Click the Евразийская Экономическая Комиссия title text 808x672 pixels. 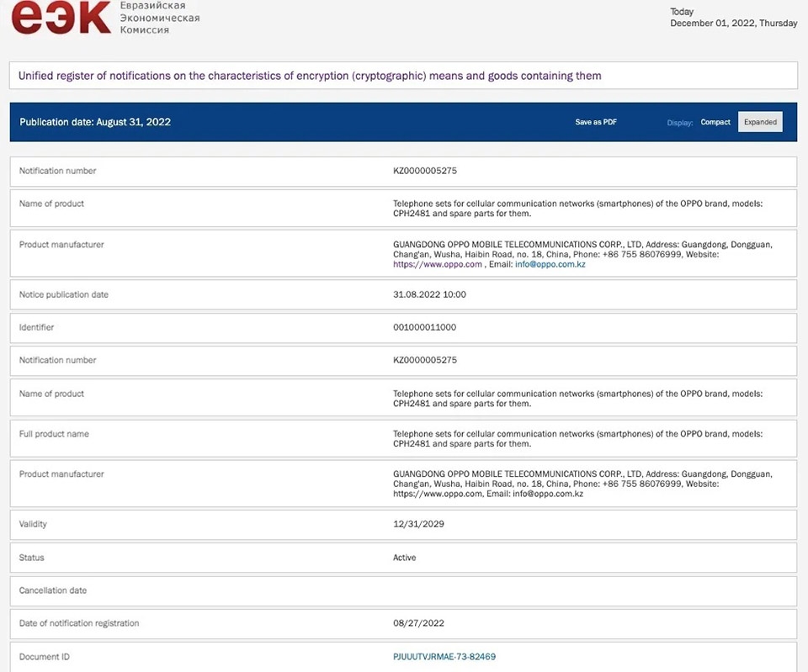click(x=160, y=18)
